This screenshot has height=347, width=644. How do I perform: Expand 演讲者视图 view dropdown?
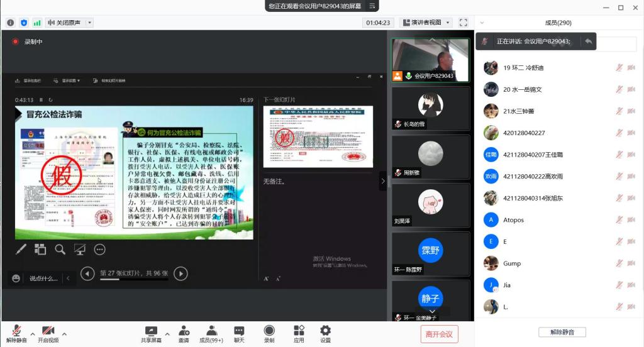click(x=426, y=23)
